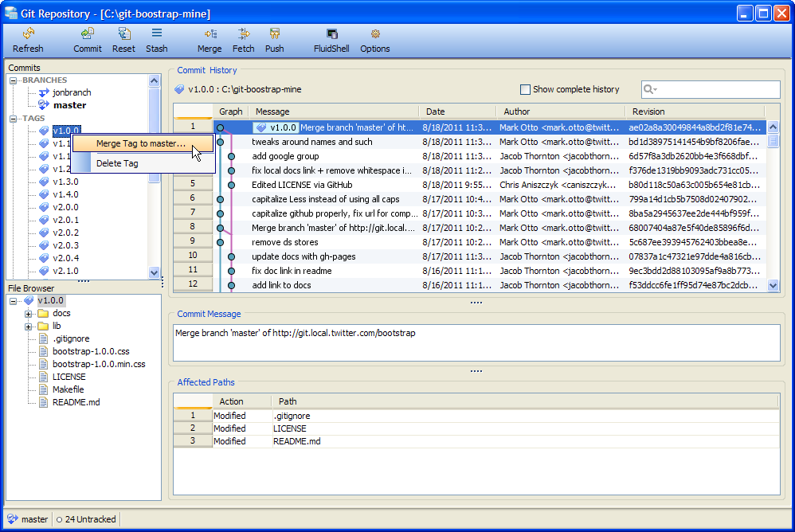Viewport: 795px width, 532px height.
Task: Click the v2.0.3 tag icon
Action: 44,245
